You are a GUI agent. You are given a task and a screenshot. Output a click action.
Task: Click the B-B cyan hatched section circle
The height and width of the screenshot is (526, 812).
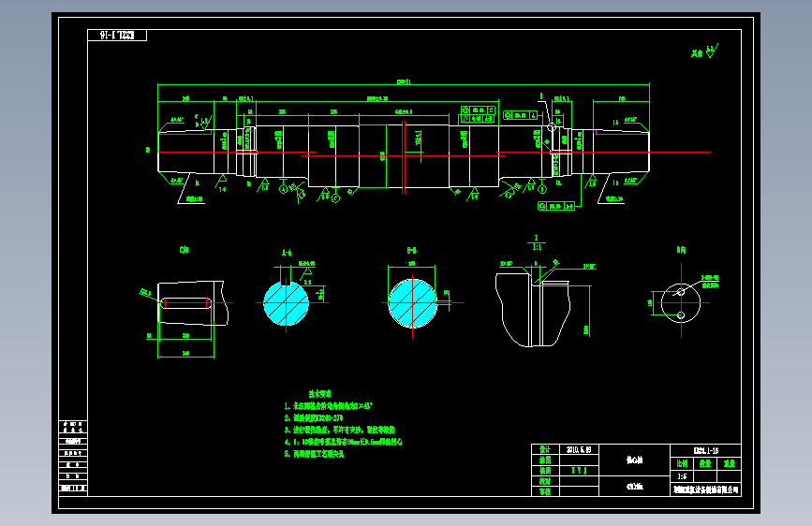pos(413,303)
